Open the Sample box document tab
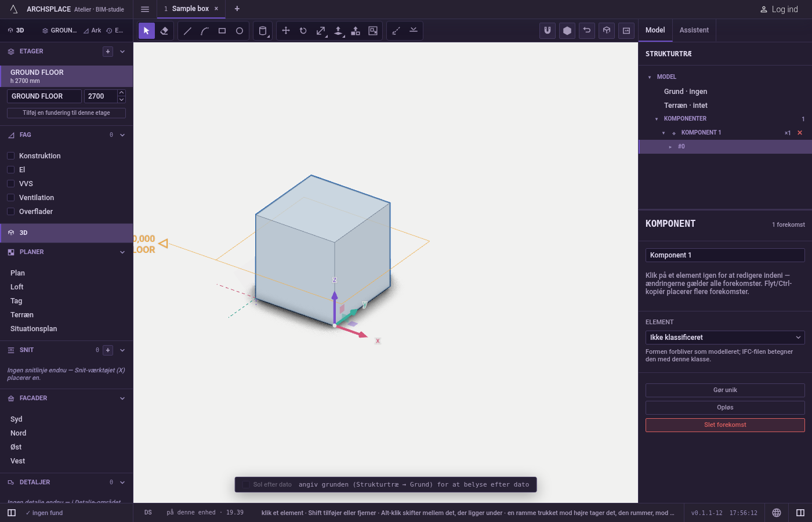 [x=190, y=9]
